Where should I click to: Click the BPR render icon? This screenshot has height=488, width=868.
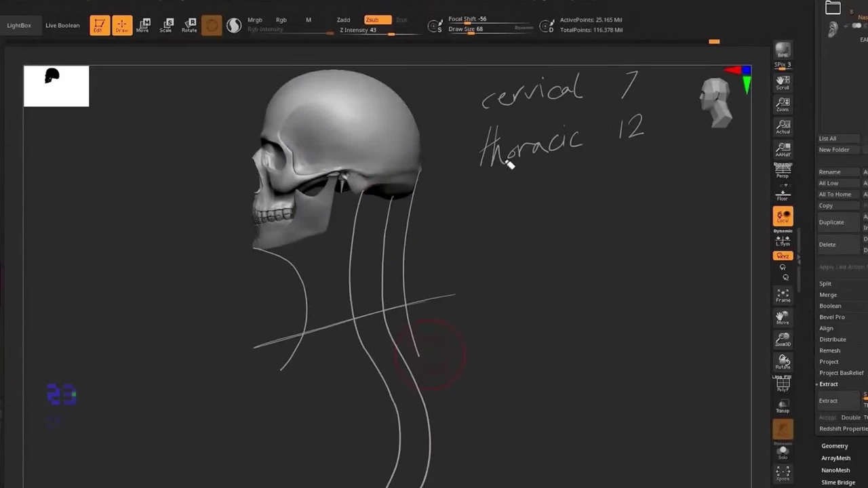(783, 51)
